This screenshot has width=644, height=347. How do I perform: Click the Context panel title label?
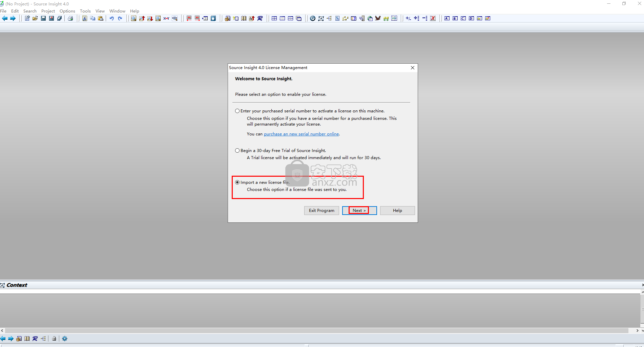(x=17, y=285)
